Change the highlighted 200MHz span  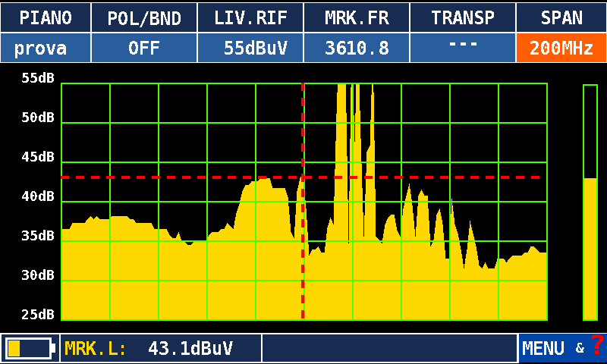561,48
